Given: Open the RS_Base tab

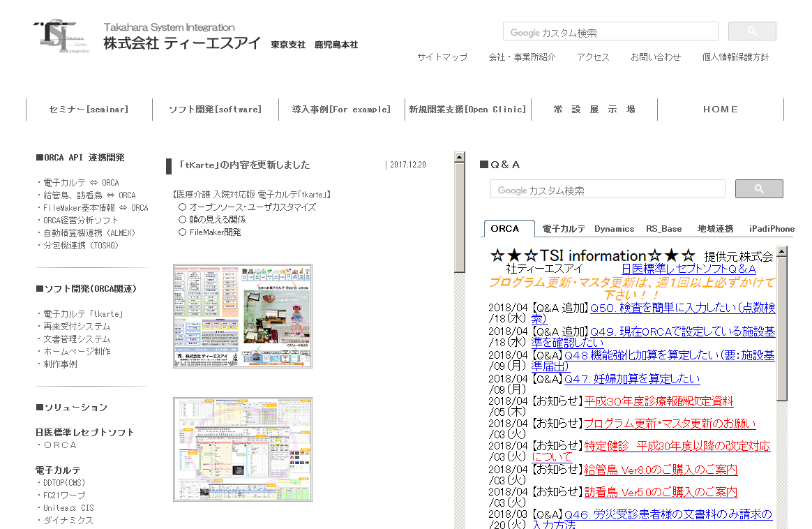Looking at the screenshot, I should [666, 228].
